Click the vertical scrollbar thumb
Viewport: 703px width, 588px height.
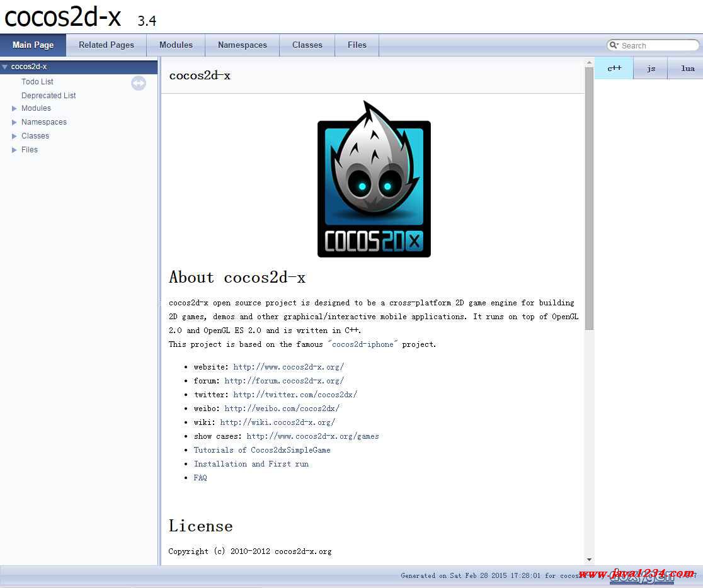pyautogui.click(x=589, y=198)
